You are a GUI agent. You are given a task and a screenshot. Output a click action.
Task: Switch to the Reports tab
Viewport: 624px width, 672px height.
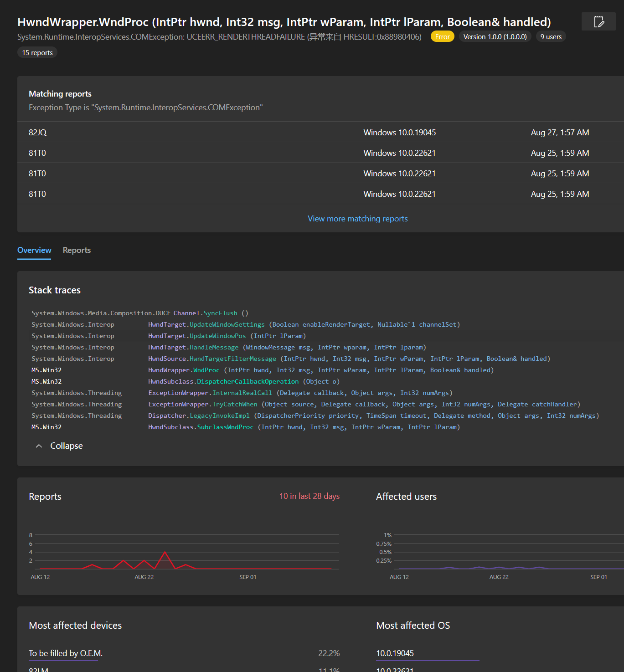76,250
